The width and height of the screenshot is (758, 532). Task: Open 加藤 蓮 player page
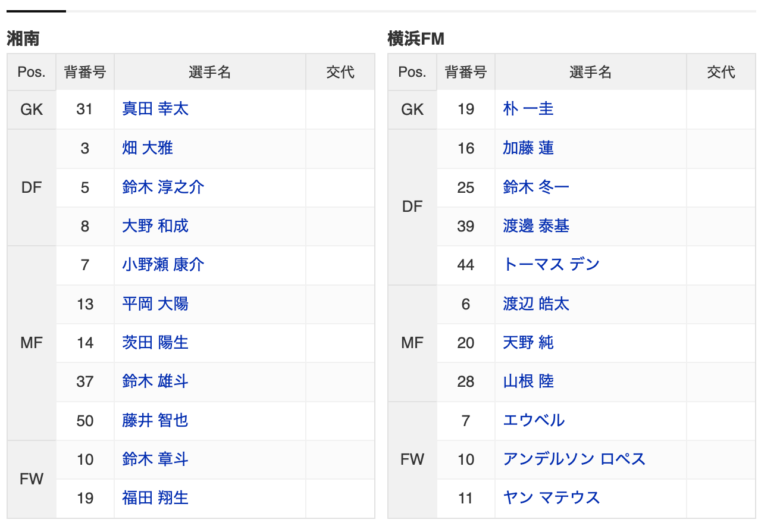pyautogui.click(x=528, y=148)
